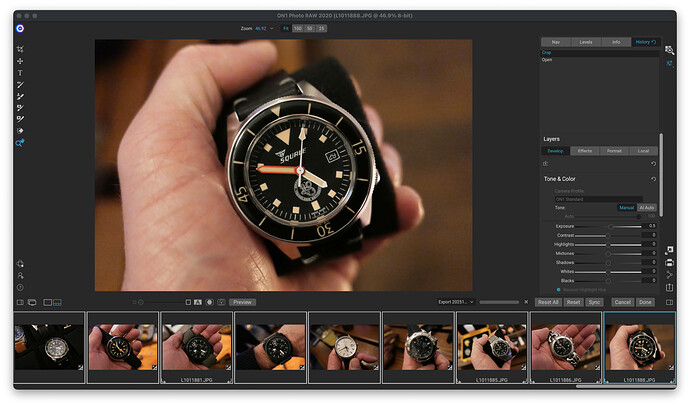Screen dimensions: 690x406
Task: Click the ON1 logo icon at top left
Action: click(20, 29)
